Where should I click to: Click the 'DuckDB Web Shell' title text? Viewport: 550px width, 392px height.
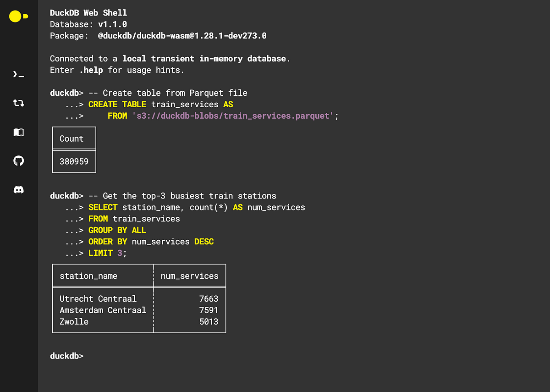coord(88,13)
